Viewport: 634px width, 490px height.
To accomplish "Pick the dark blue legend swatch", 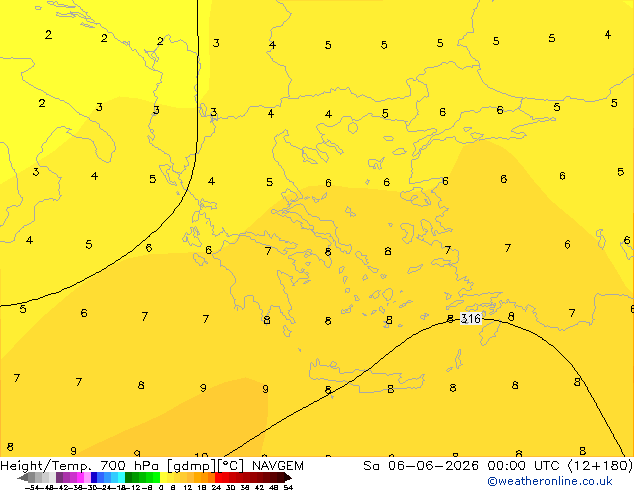I will [94, 477].
